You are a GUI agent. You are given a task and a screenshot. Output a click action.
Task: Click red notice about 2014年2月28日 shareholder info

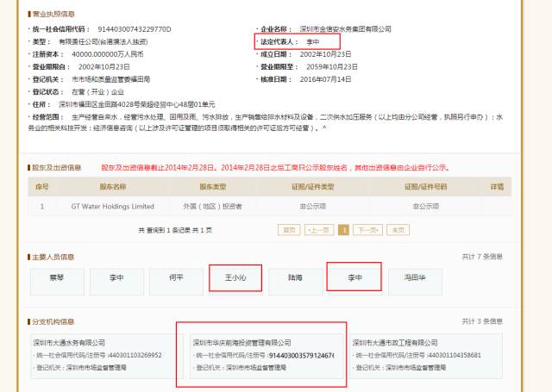[x=276, y=167]
